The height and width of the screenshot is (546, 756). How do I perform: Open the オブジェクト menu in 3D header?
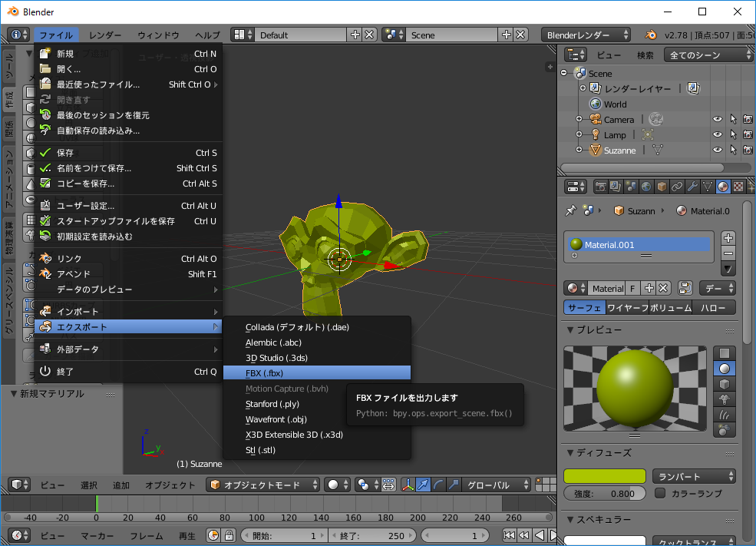click(170, 485)
